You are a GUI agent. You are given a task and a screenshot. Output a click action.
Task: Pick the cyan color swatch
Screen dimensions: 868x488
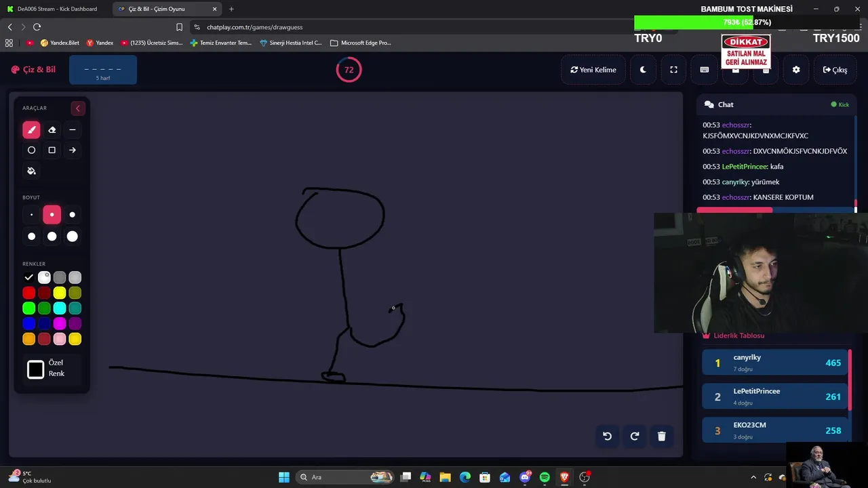[x=60, y=308]
